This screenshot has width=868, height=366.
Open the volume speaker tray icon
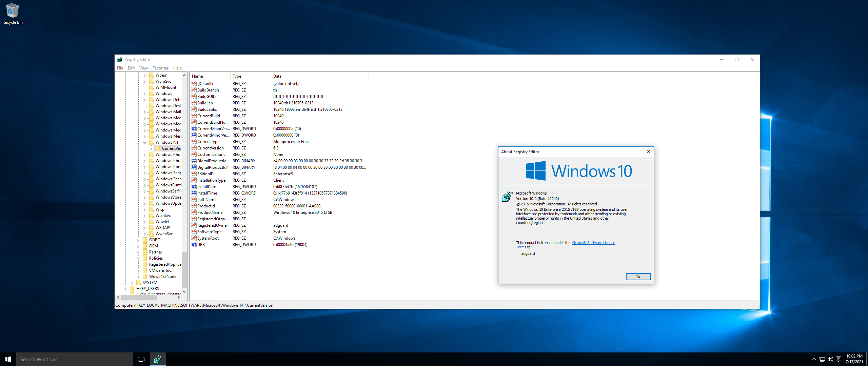(x=830, y=359)
